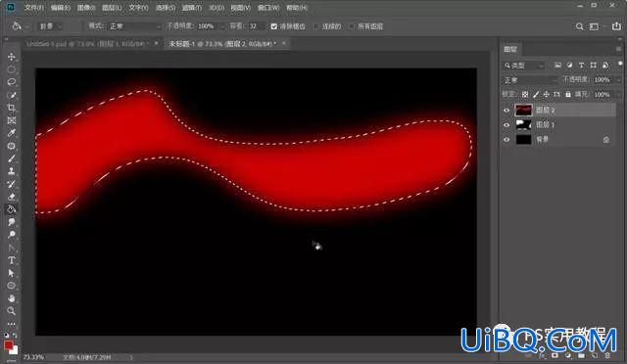The image size is (627, 364).
Task: Open the Search icon in options bar
Action: [x=579, y=26]
